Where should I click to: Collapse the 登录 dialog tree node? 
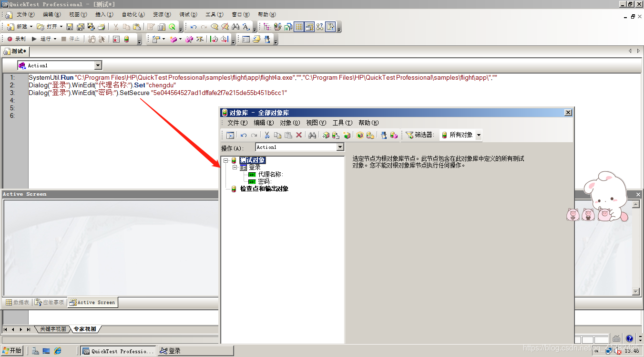235,168
